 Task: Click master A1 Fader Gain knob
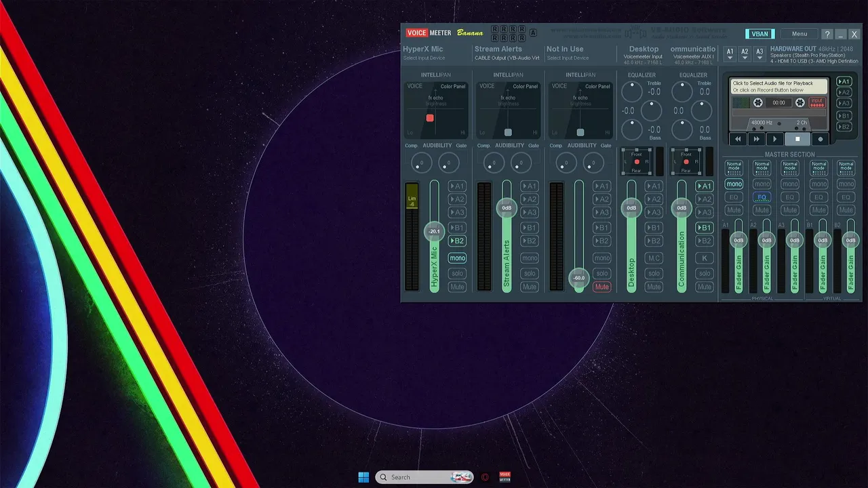(x=738, y=240)
